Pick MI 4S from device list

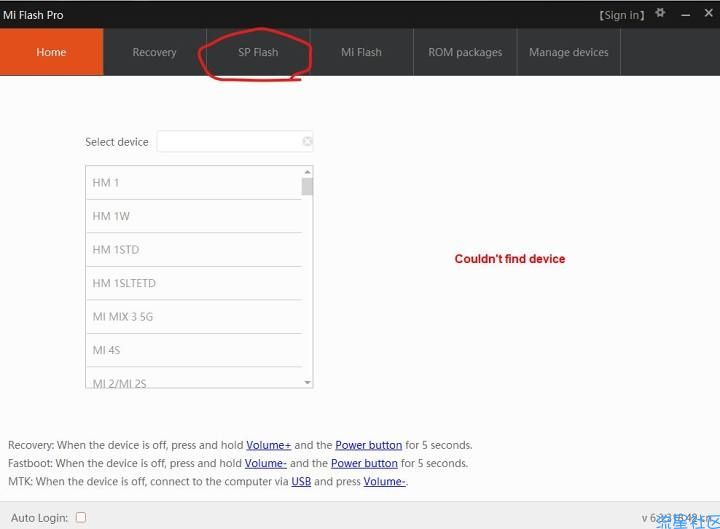(x=194, y=350)
